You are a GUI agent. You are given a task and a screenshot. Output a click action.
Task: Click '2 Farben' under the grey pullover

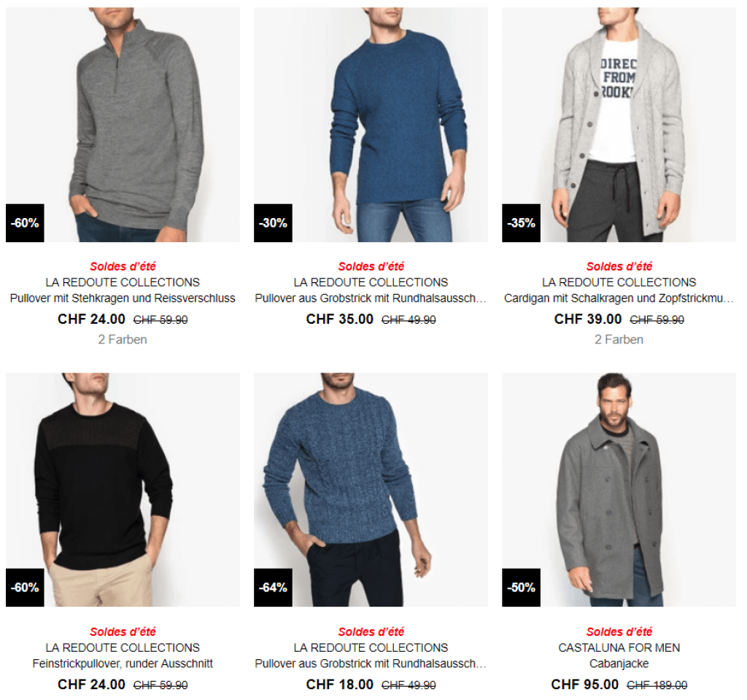coord(123,340)
